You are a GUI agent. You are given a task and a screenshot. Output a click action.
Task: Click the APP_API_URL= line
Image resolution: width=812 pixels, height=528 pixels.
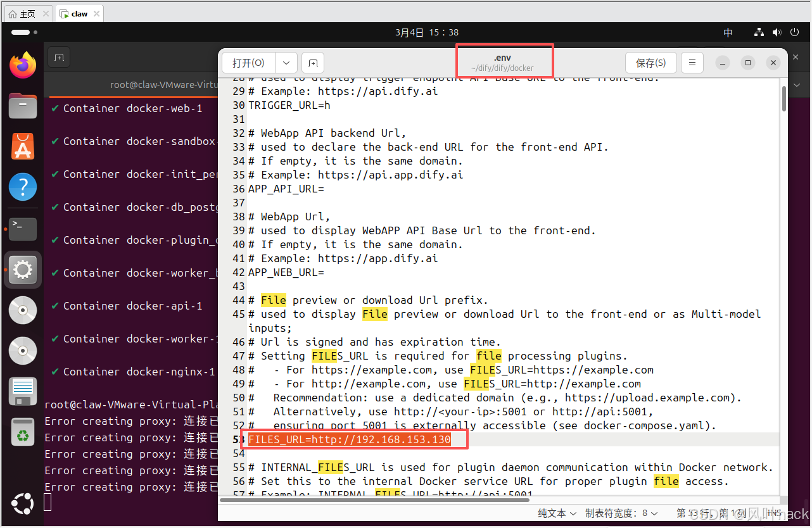286,189
